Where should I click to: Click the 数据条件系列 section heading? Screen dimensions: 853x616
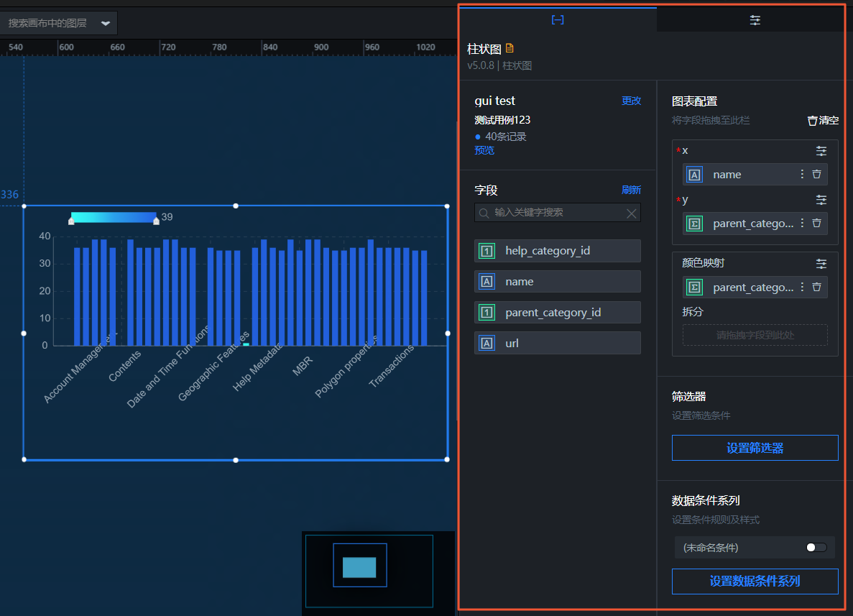coord(706,501)
